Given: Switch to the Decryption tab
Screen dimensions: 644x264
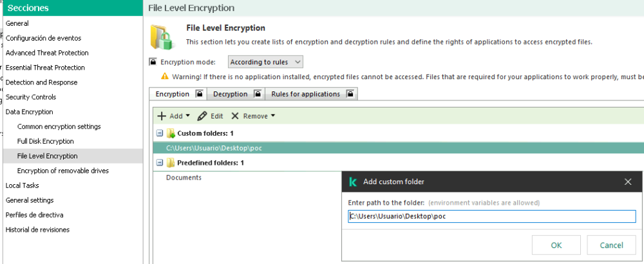Looking at the screenshot, I should 230,94.
